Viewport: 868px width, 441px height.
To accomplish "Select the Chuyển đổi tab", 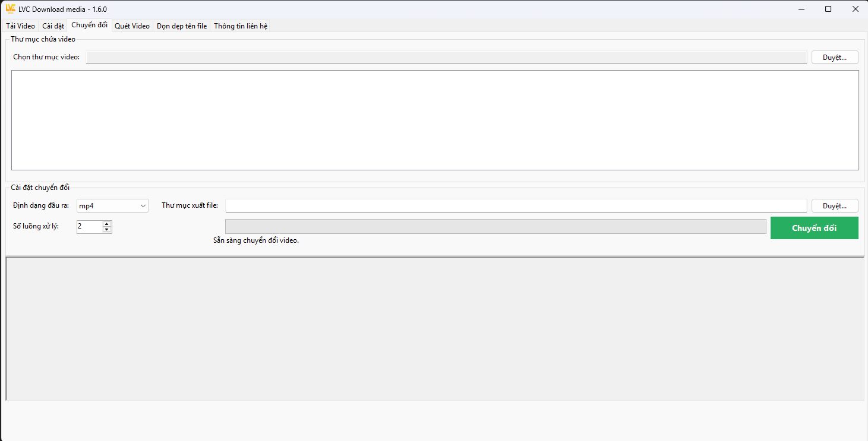I will [89, 25].
